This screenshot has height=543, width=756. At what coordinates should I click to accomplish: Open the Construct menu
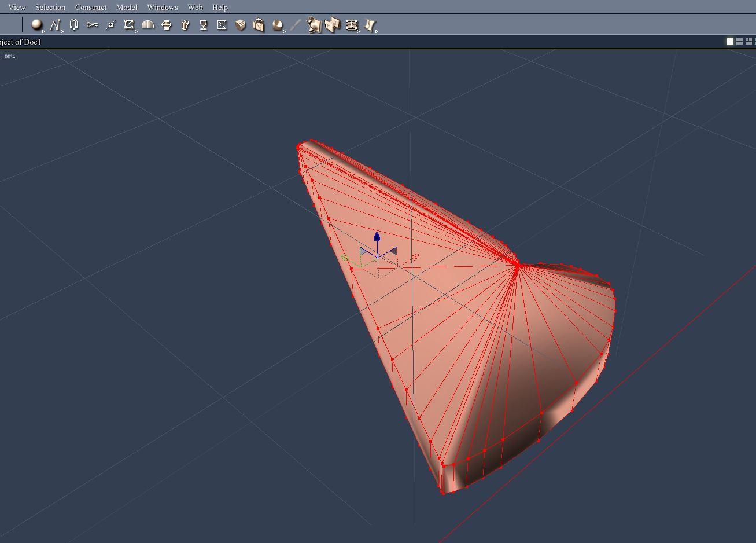click(91, 7)
